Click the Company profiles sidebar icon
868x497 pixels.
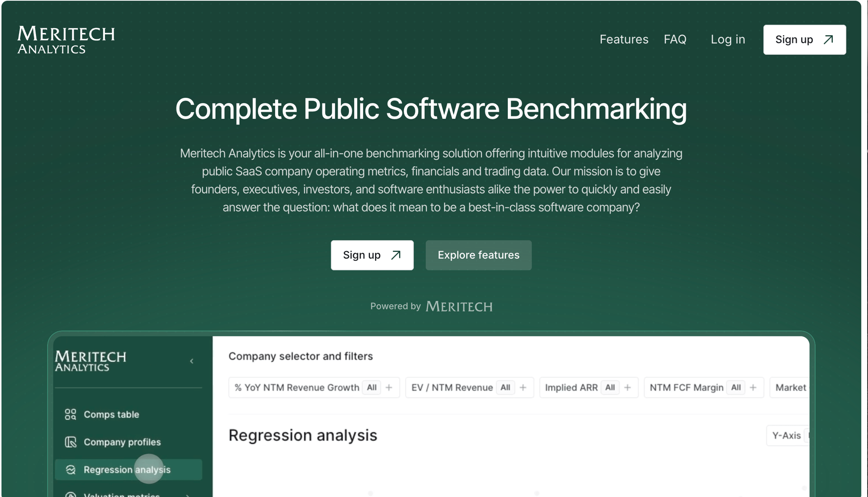coord(70,442)
